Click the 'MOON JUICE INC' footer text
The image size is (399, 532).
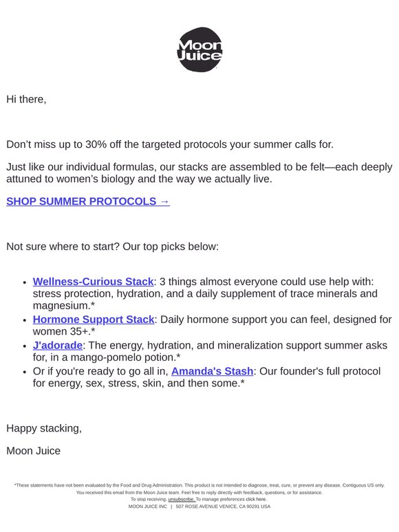[148, 506]
